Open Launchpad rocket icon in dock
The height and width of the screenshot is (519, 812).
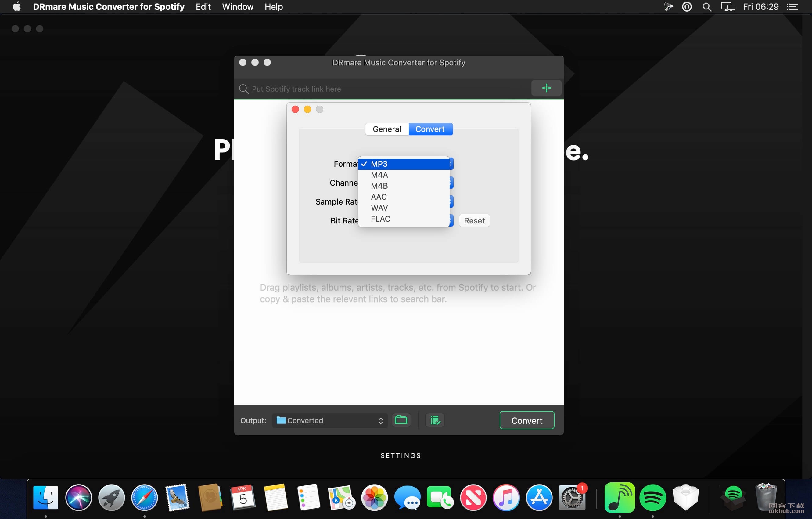pos(112,497)
